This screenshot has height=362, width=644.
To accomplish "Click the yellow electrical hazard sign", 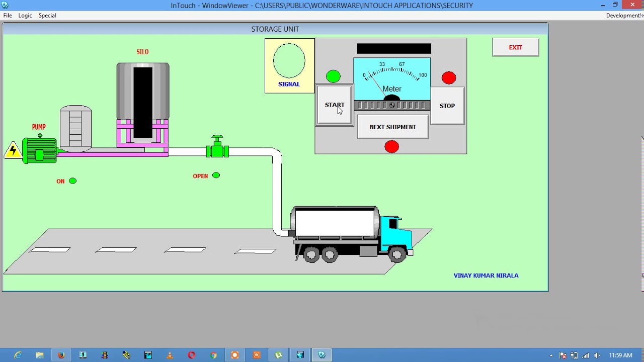I will (x=13, y=150).
